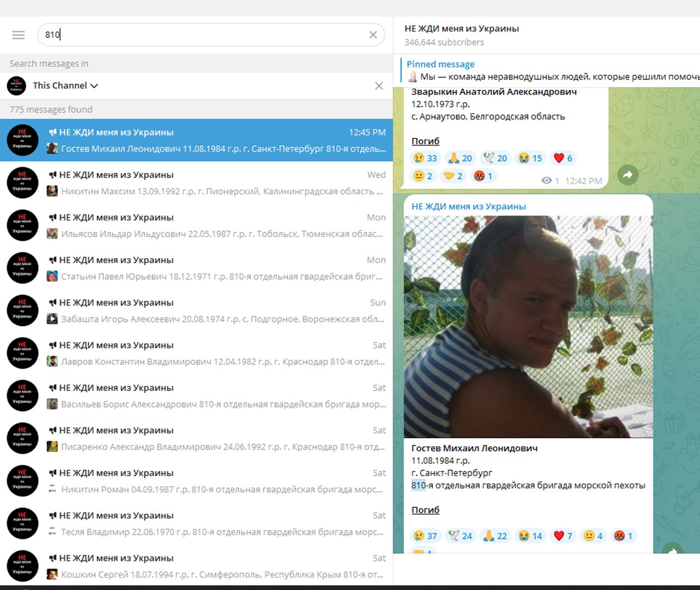Open search result Никитин Максим
Viewport: 700px width, 590px height.
coord(196,183)
